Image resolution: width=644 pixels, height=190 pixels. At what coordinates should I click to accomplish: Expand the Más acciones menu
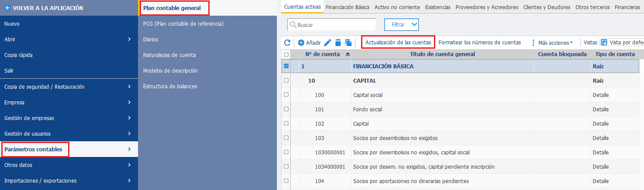pyautogui.click(x=552, y=43)
